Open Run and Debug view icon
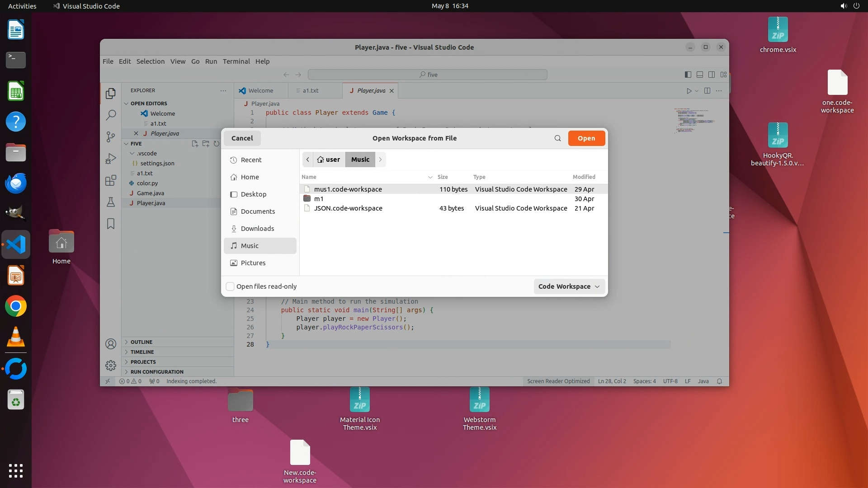Viewport: 868px width, 488px height. [111, 159]
